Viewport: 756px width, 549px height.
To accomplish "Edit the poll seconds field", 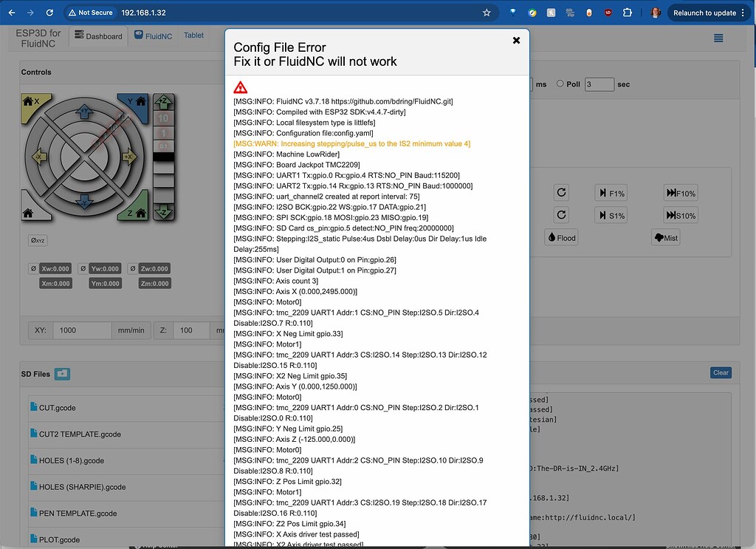I will coord(599,84).
